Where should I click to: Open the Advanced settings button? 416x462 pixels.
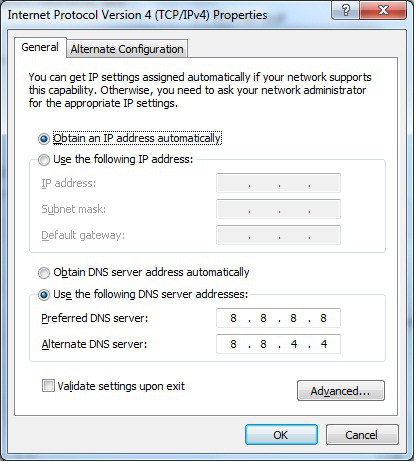[341, 391]
